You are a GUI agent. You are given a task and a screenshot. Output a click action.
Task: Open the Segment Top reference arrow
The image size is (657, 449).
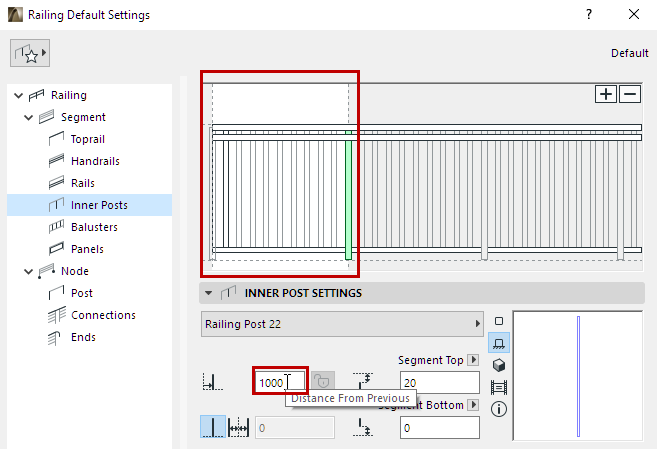point(473,360)
